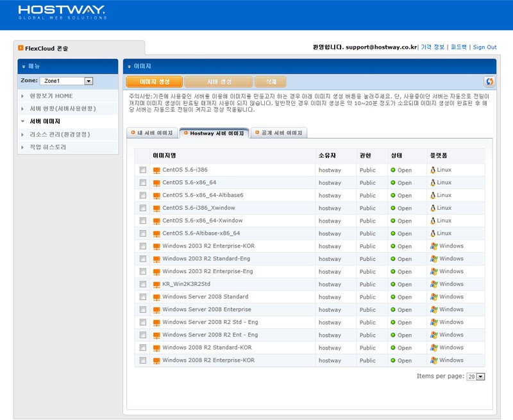
Task: Select the 서버 이미지 menu item
Action: (45, 121)
